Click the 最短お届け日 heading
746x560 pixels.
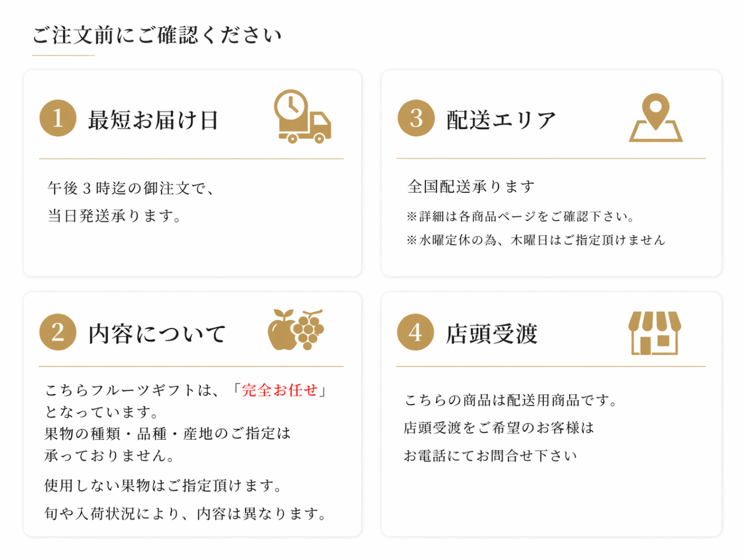click(153, 120)
